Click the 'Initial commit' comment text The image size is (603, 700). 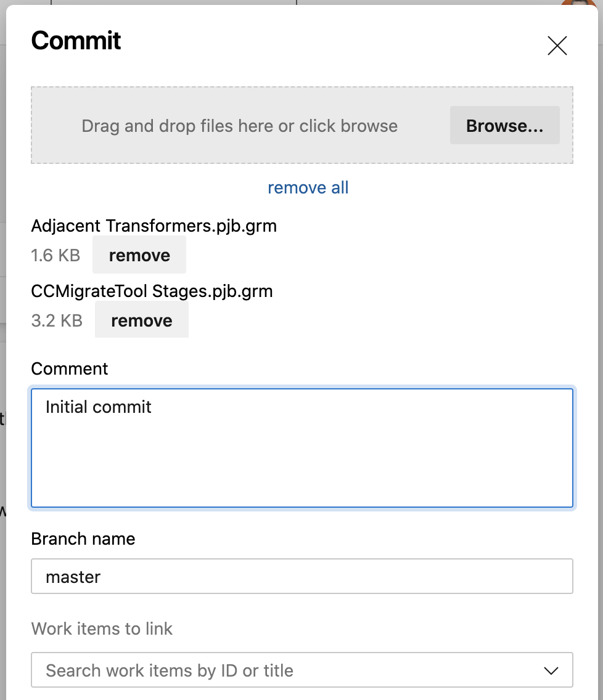click(99, 407)
